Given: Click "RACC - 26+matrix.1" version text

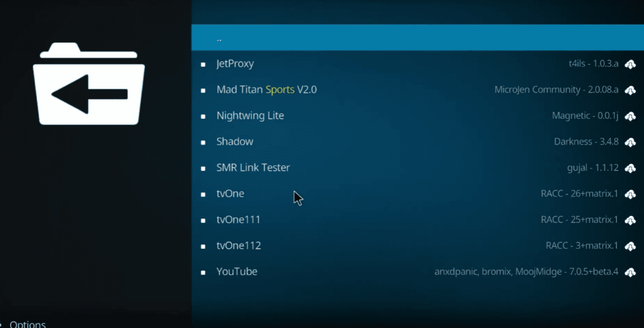Looking at the screenshot, I should point(579,193).
